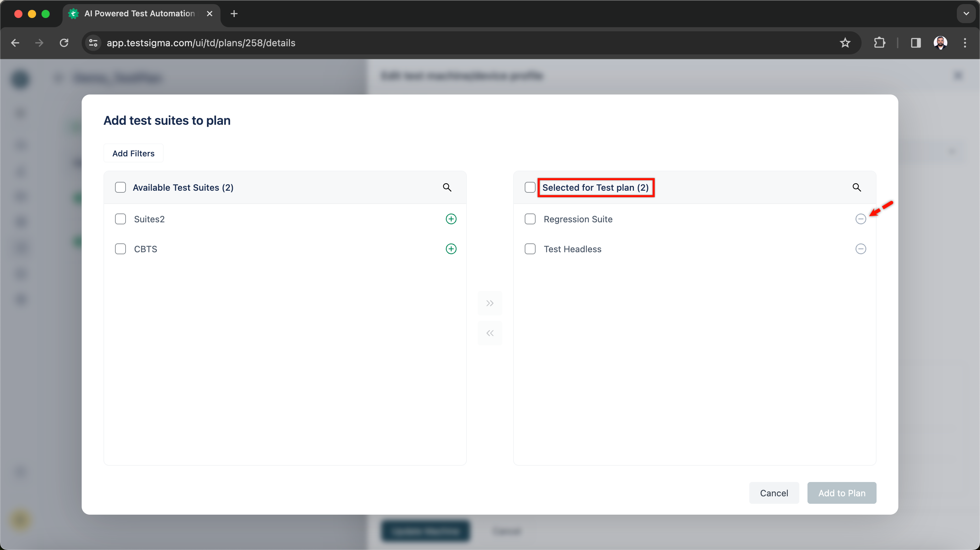
Task: Expand Available Test Suites header checkbox
Action: point(120,187)
